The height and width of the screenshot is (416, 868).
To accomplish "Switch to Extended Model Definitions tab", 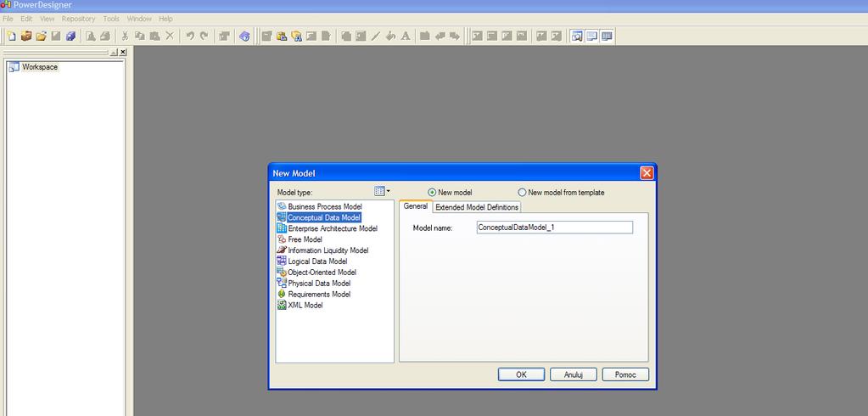I will point(477,207).
